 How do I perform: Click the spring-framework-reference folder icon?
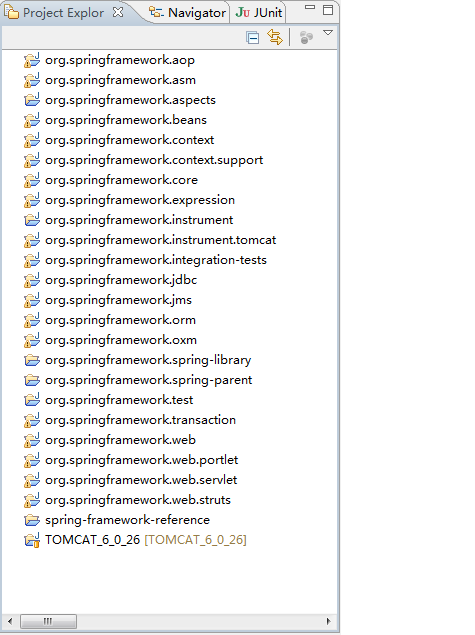[32, 520]
